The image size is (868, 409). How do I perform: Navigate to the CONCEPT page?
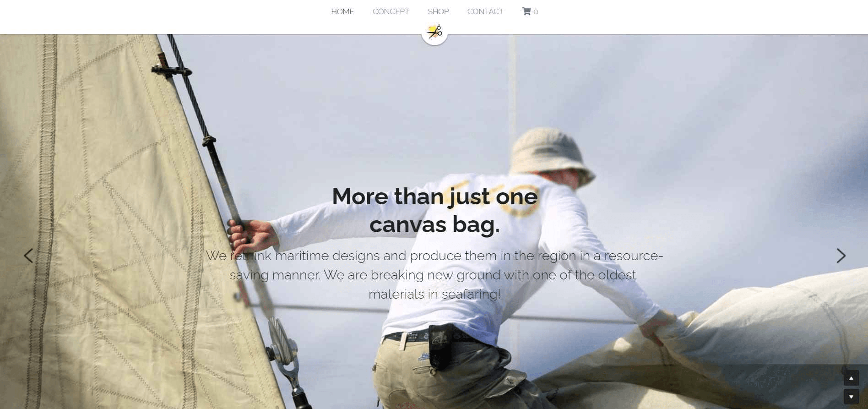391,11
